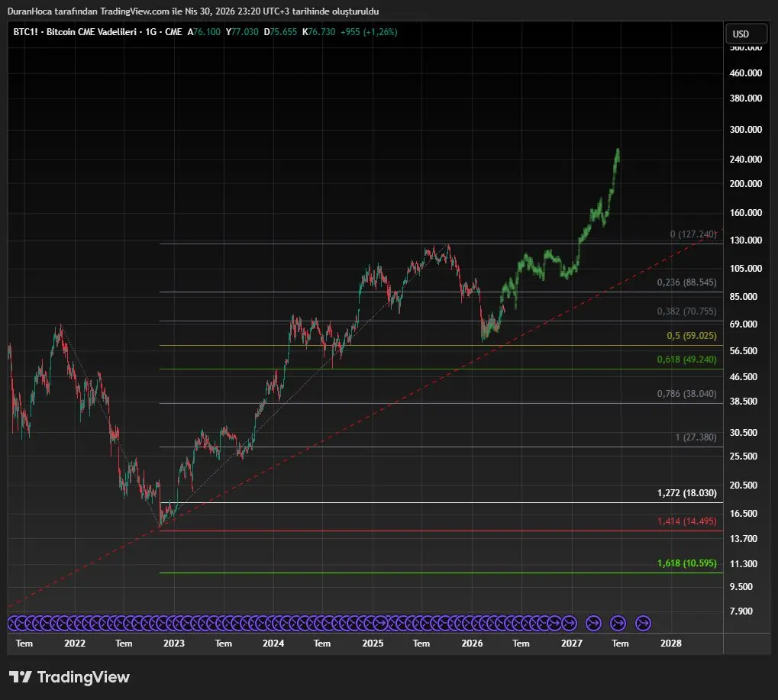Select the Fibonacci 0,5 (59.025) level label
The width and height of the screenshot is (778, 700).
pyautogui.click(x=692, y=335)
